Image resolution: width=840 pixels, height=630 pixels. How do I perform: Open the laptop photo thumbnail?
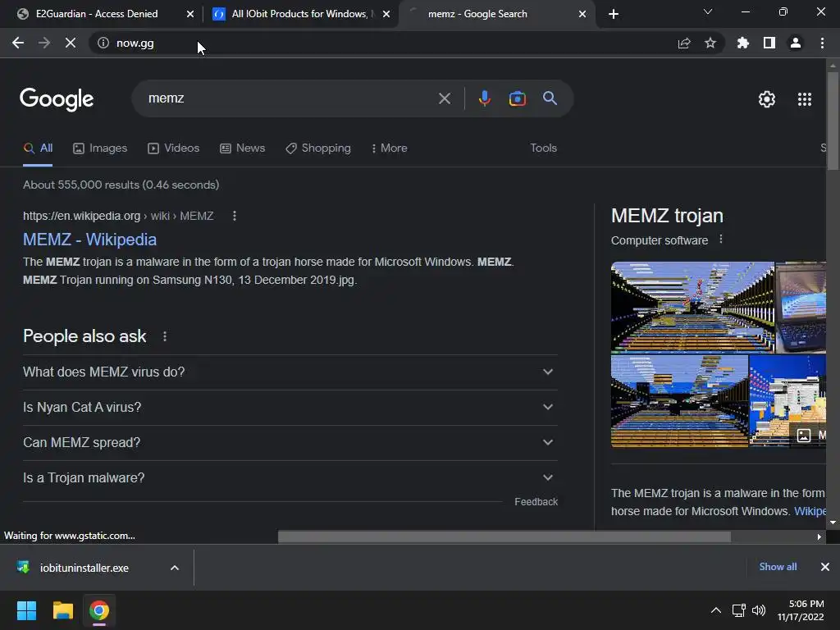tap(801, 307)
